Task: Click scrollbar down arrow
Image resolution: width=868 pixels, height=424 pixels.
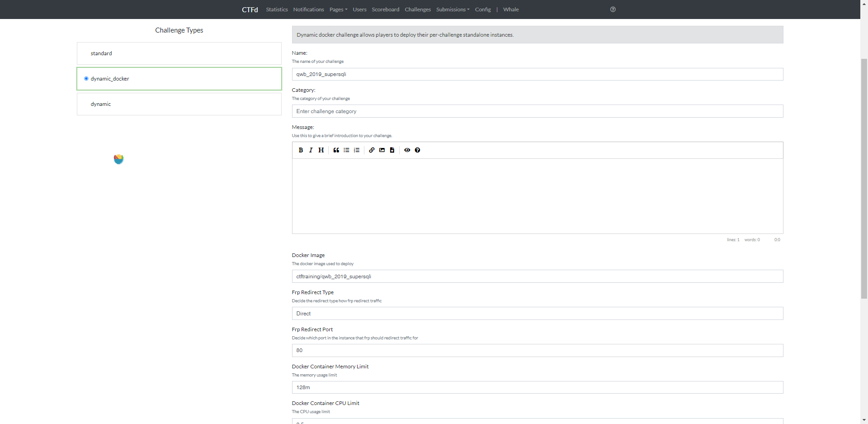Action: (864, 420)
